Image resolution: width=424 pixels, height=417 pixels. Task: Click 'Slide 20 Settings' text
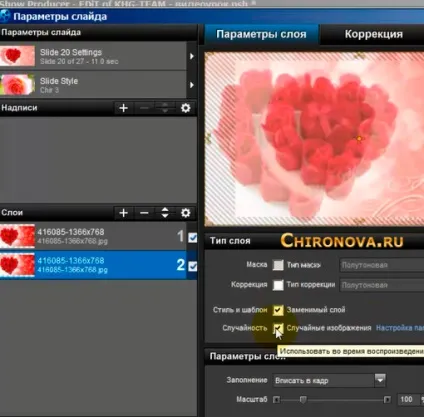71,52
